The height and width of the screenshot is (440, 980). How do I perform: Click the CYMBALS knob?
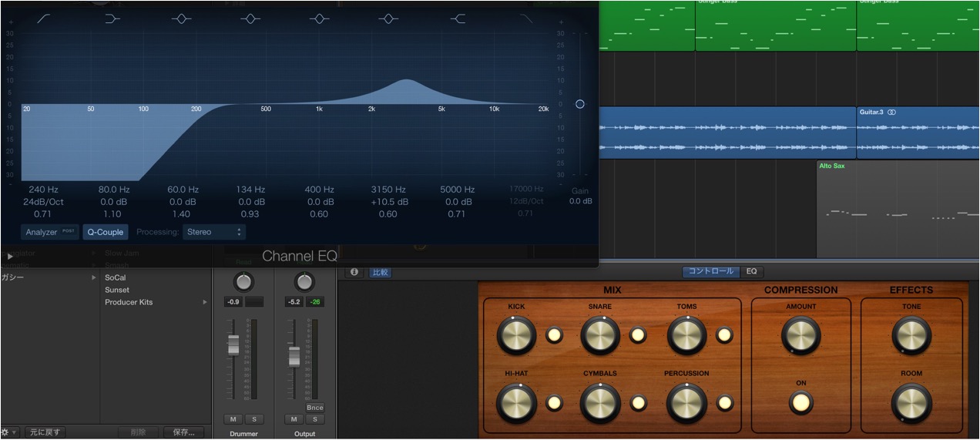601,402
